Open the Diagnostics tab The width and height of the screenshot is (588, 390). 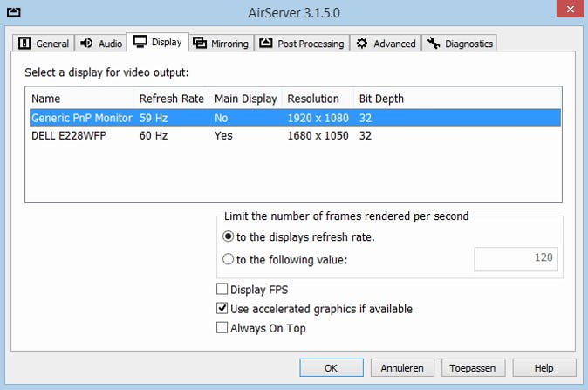tap(460, 43)
